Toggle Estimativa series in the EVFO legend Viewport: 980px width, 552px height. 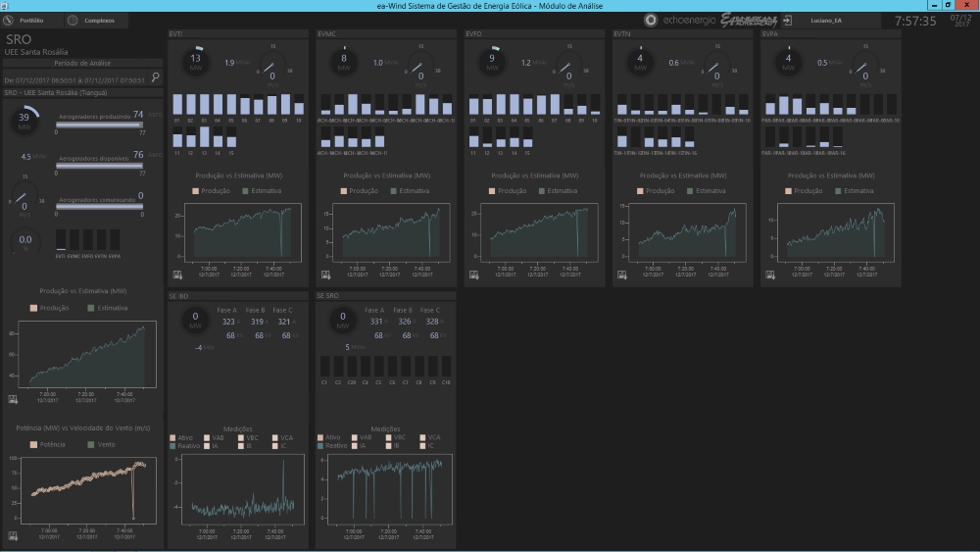click(x=559, y=190)
